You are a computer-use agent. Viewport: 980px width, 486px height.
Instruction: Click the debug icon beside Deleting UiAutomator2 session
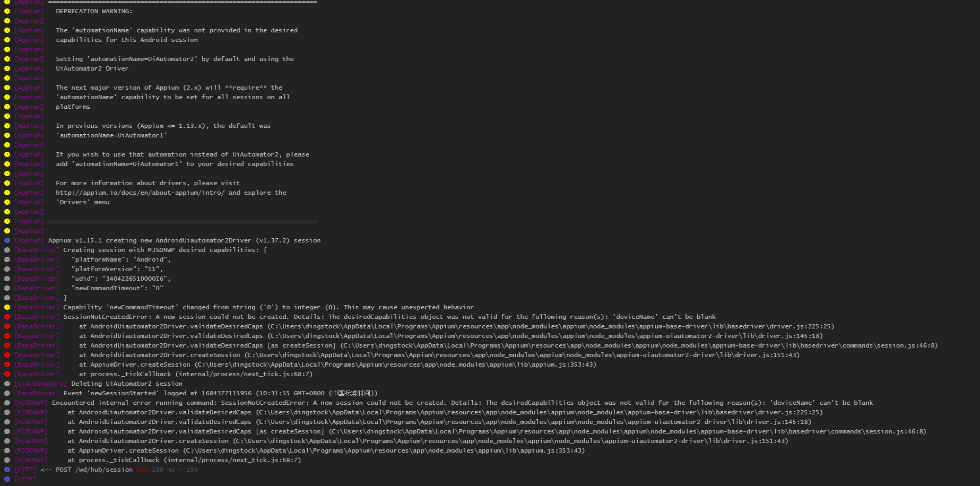click(x=7, y=384)
